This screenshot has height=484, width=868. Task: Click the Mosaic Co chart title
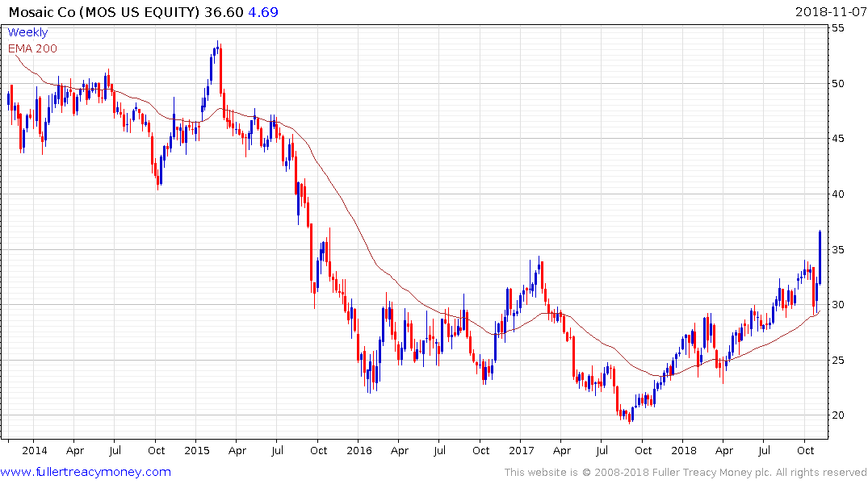(104, 12)
